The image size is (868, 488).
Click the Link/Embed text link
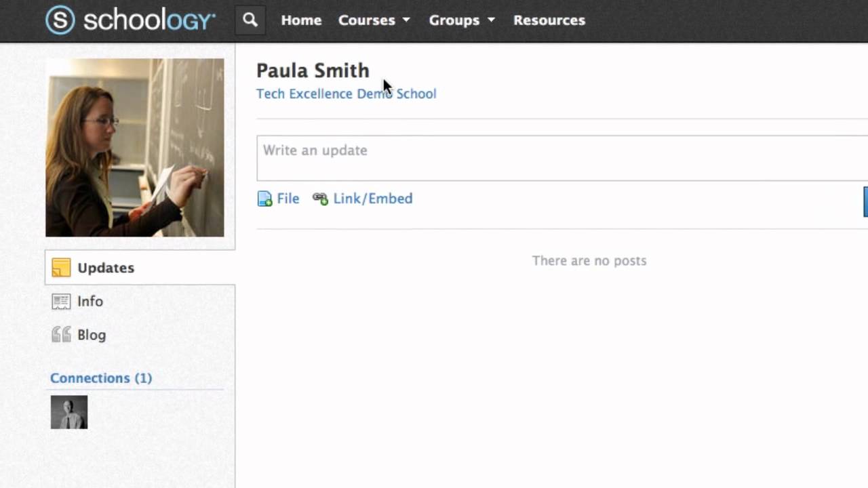[372, 199]
